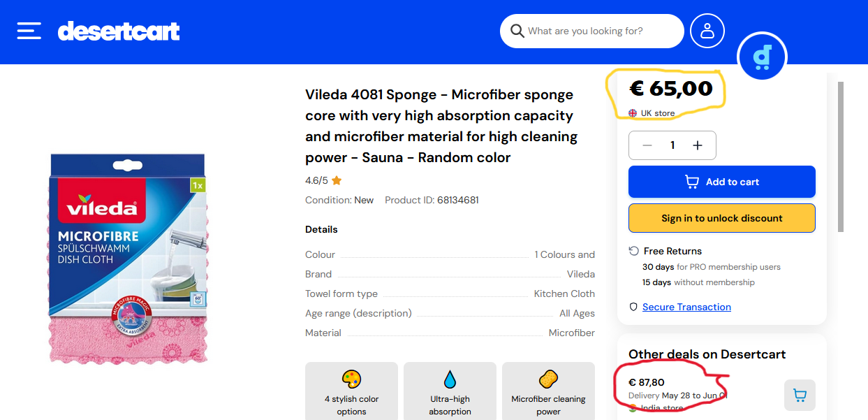Add the €87,80 deal to cart
This screenshot has width=868, height=420.
coord(800,396)
